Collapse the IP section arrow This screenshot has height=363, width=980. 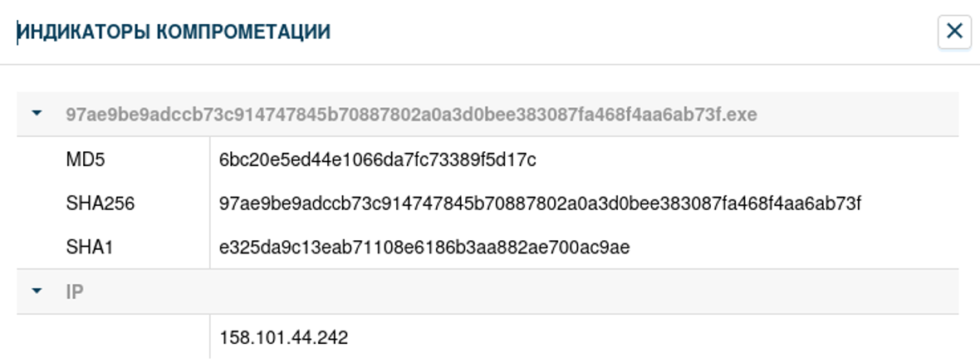click(x=37, y=292)
